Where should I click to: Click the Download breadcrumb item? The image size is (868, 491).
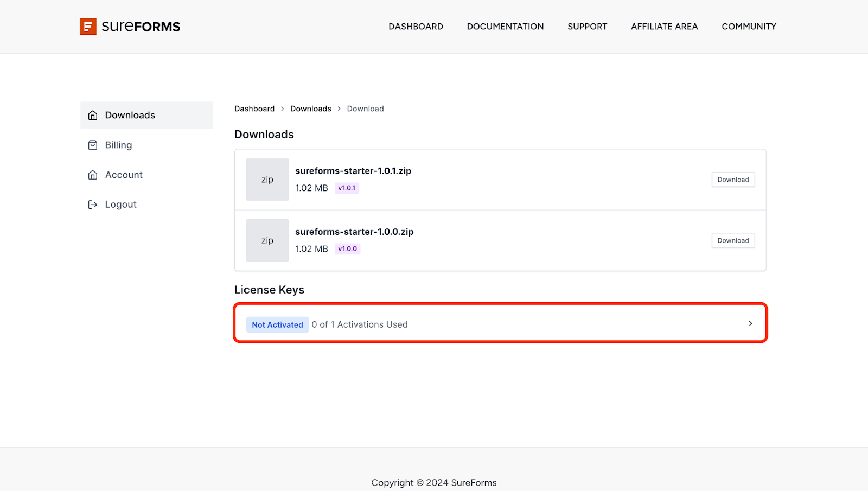(366, 109)
